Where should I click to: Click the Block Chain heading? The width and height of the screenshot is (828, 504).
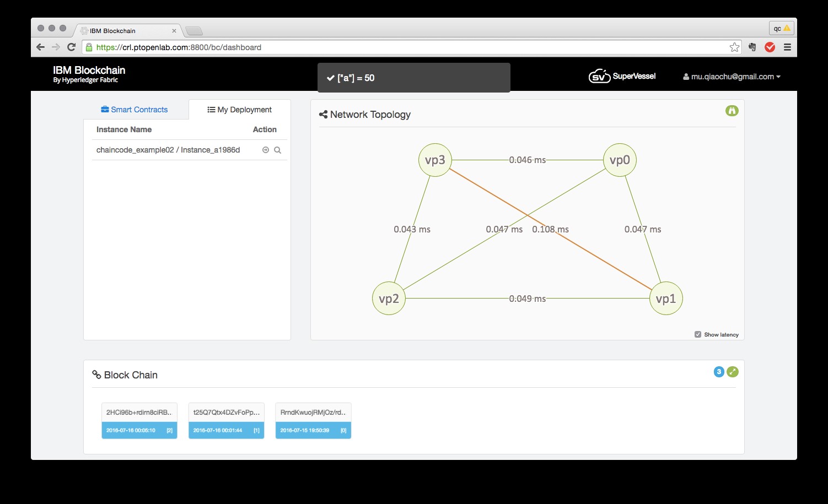pos(125,375)
